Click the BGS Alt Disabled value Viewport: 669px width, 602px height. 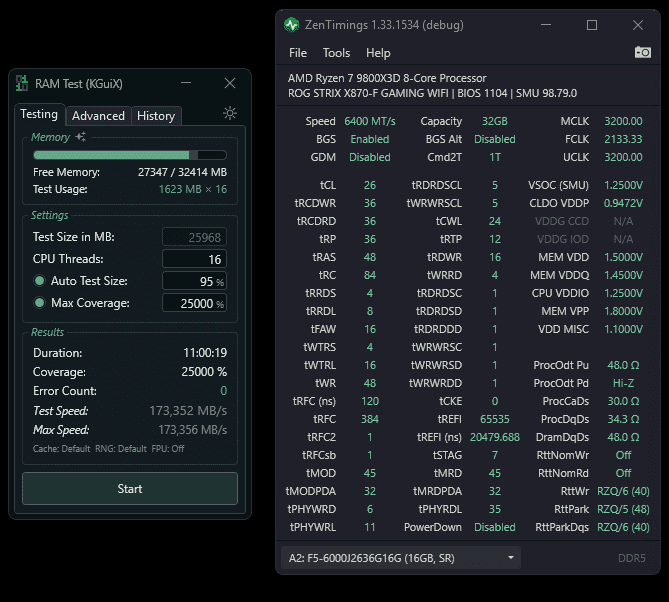tap(494, 139)
